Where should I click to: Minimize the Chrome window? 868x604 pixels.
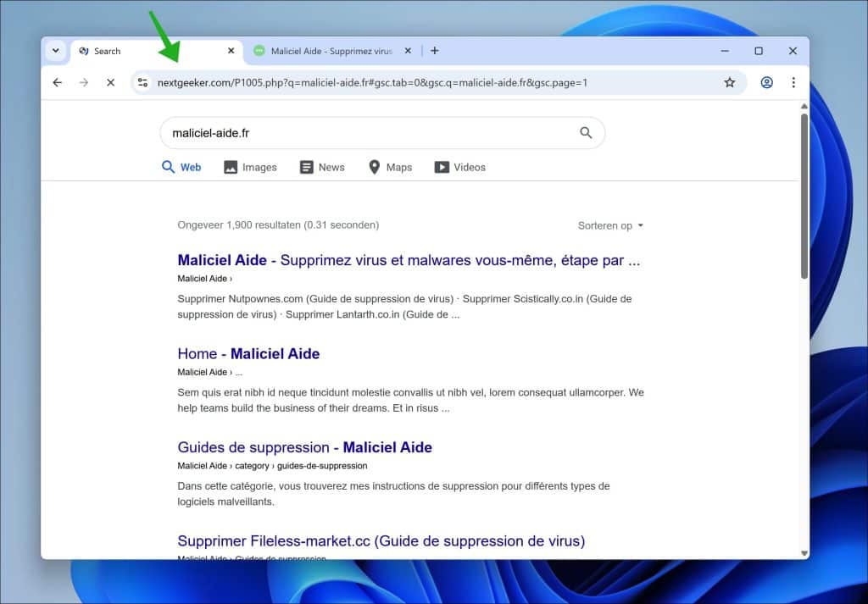click(725, 51)
